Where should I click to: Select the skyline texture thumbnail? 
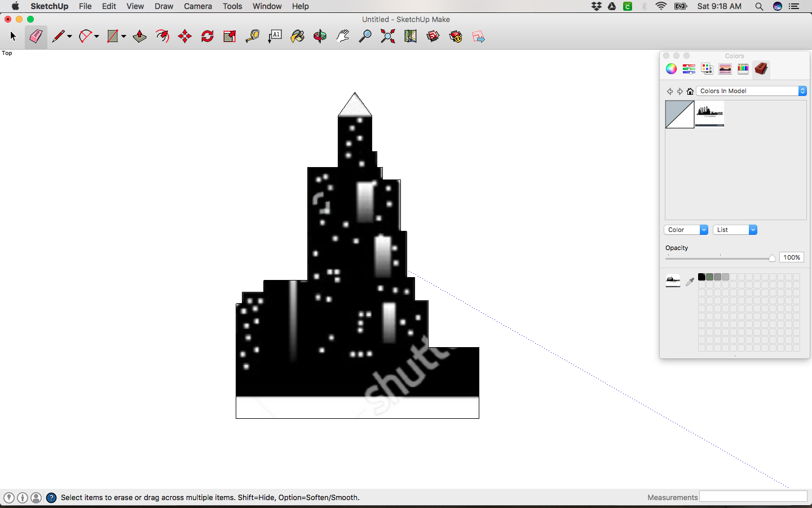[x=709, y=115]
